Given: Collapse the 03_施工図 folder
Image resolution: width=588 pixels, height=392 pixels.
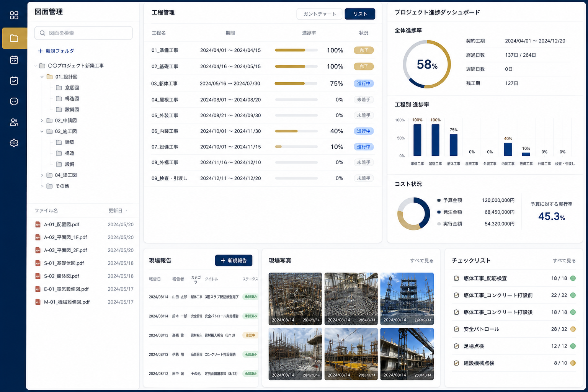Looking at the screenshot, I should tap(42, 132).
